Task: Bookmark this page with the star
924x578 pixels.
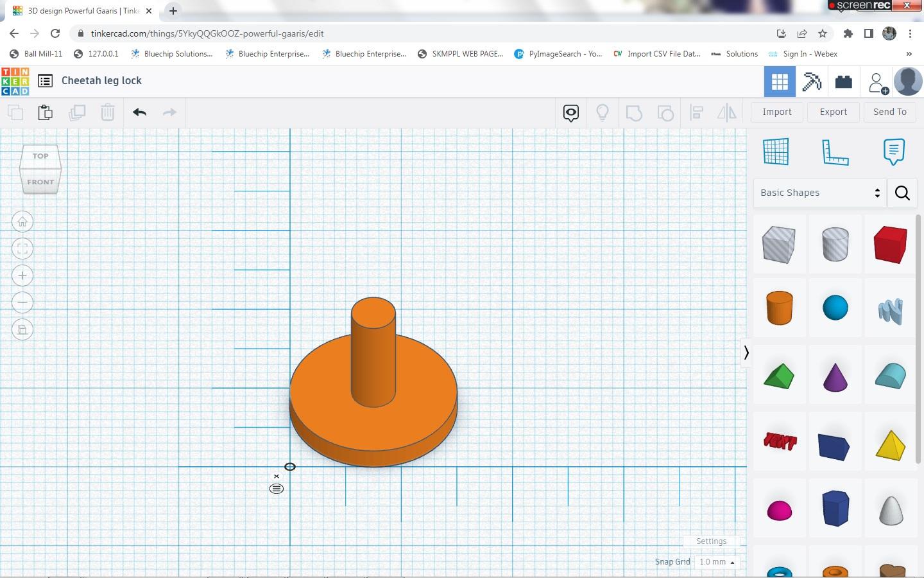Action: click(823, 33)
